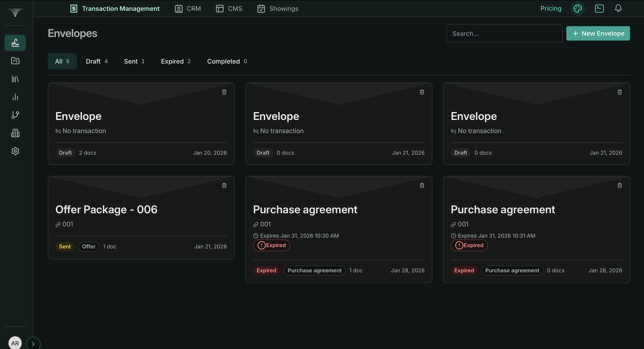Open the notifications bell
This screenshot has height=349, width=644.
coord(618,9)
